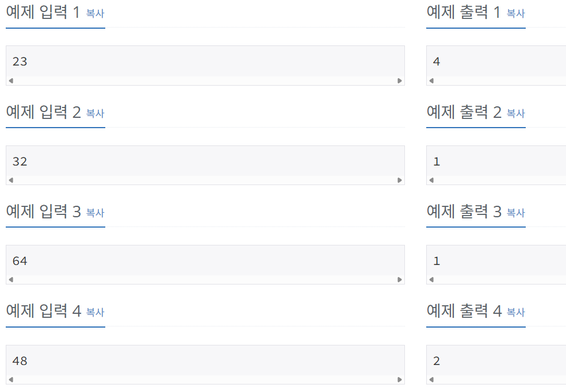Click the 예제 입력 2 heading
Screen dimensions: 566x392
[x=44, y=113]
